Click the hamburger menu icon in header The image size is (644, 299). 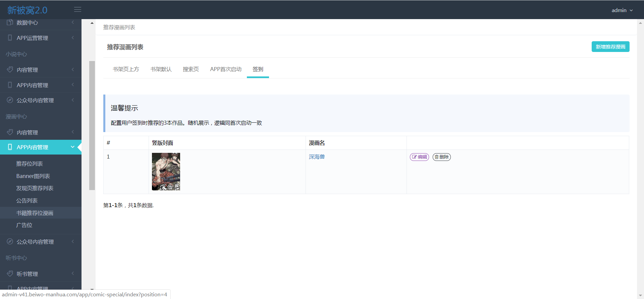click(x=77, y=10)
